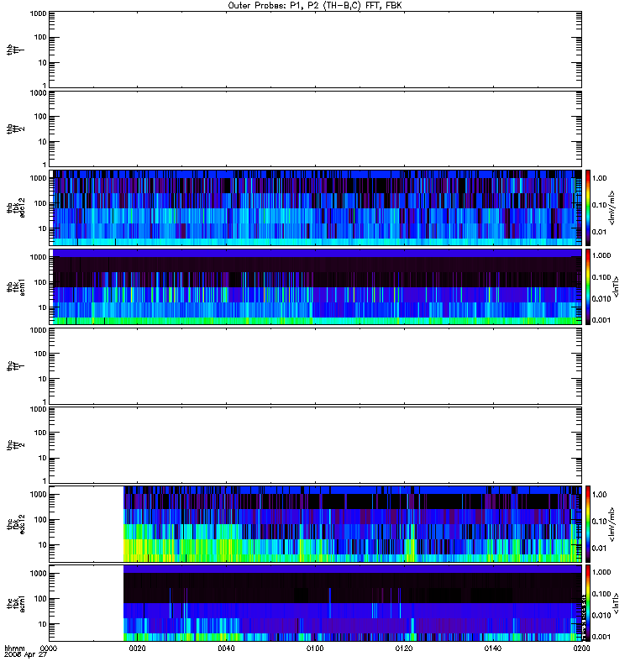This screenshot has width=630, height=672.
Task: Click the "100" y-axis tick of thb fff 2 panel
Action: [x=40, y=117]
